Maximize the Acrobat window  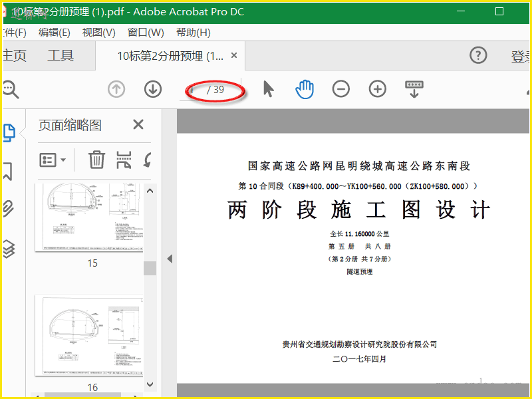pyautogui.click(x=499, y=11)
